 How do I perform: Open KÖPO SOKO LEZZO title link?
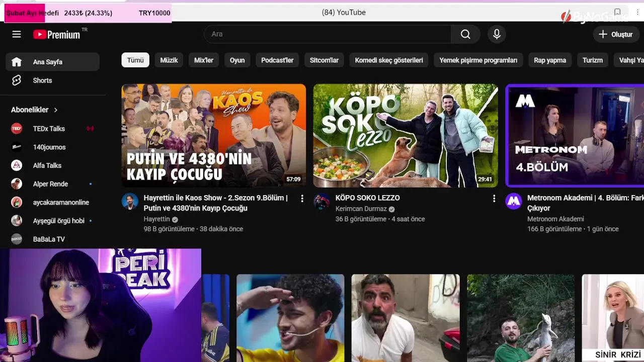368,198
